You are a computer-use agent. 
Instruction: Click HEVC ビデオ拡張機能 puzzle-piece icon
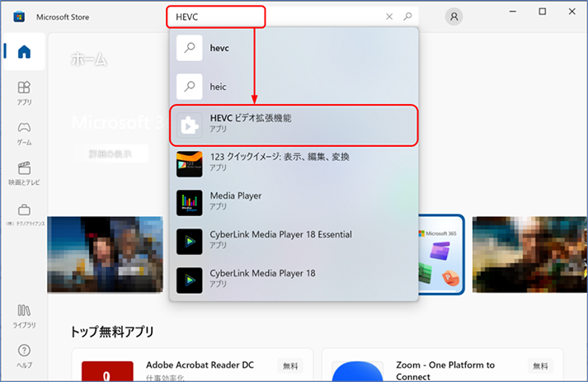pyautogui.click(x=190, y=125)
